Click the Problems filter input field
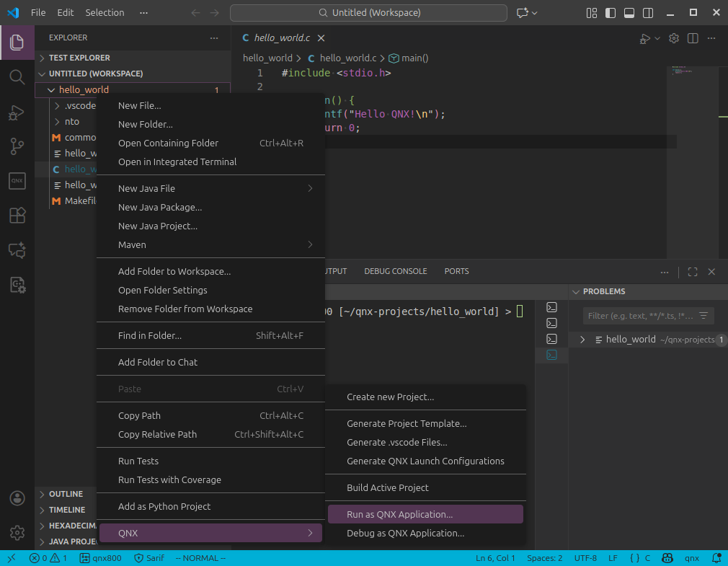728x566 pixels. point(638,316)
